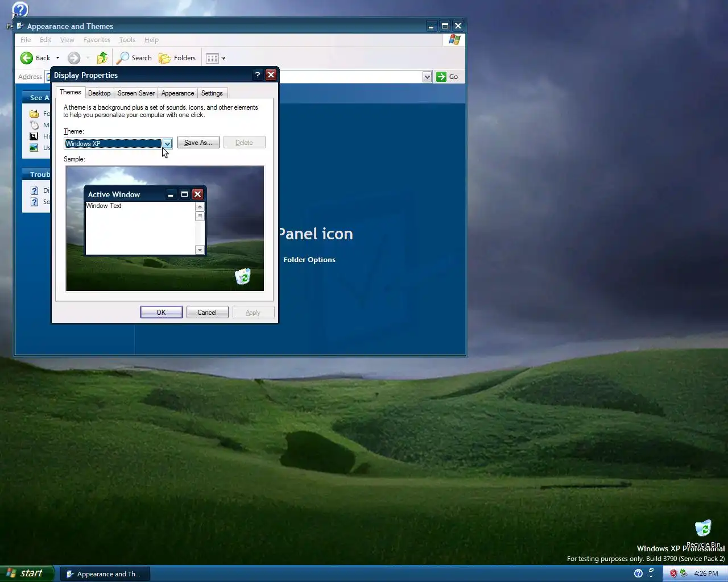
Task: Click the Display Properties help question button
Action: point(258,75)
